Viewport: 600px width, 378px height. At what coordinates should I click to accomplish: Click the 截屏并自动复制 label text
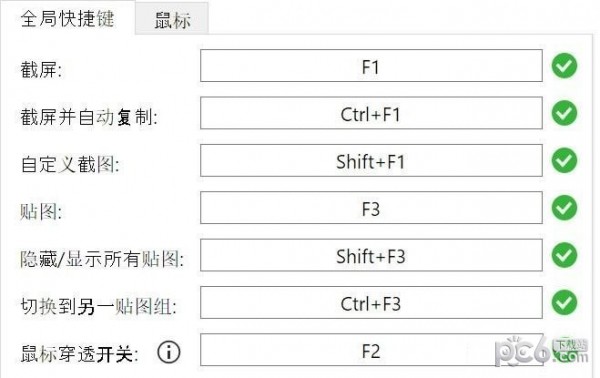[x=89, y=117]
